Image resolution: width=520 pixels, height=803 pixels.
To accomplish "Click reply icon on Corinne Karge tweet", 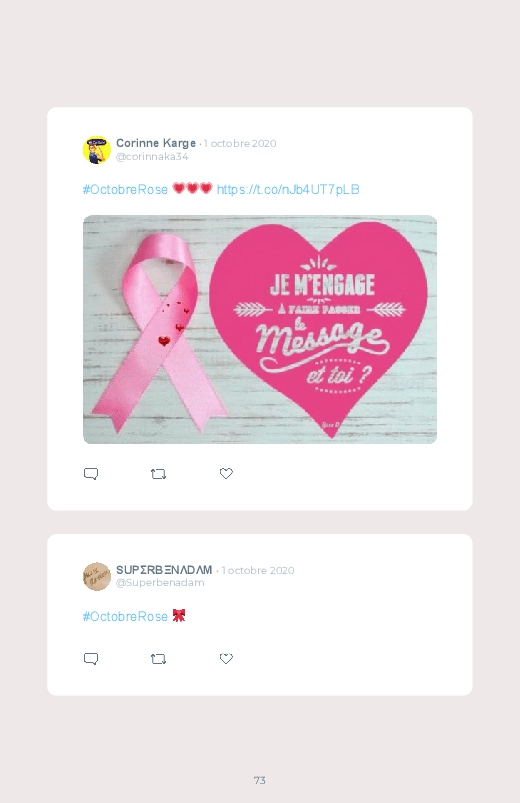I will pyautogui.click(x=91, y=474).
